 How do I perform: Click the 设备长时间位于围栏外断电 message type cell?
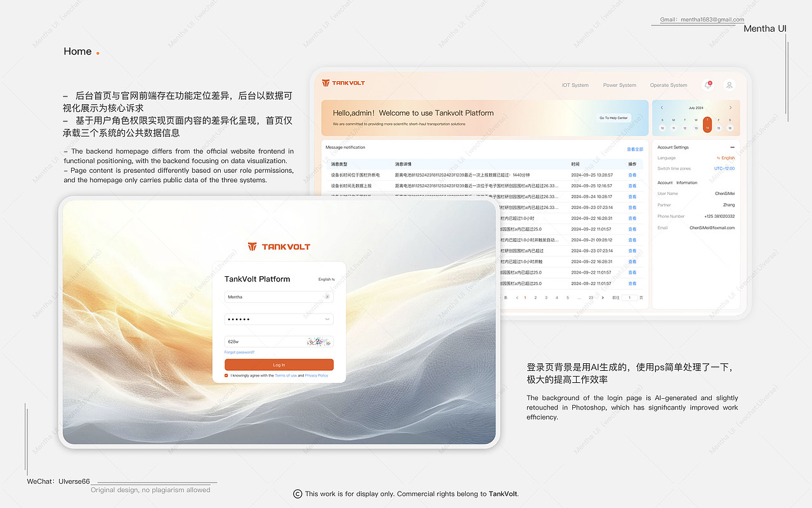pyautogui.click(x=355, y=175)
